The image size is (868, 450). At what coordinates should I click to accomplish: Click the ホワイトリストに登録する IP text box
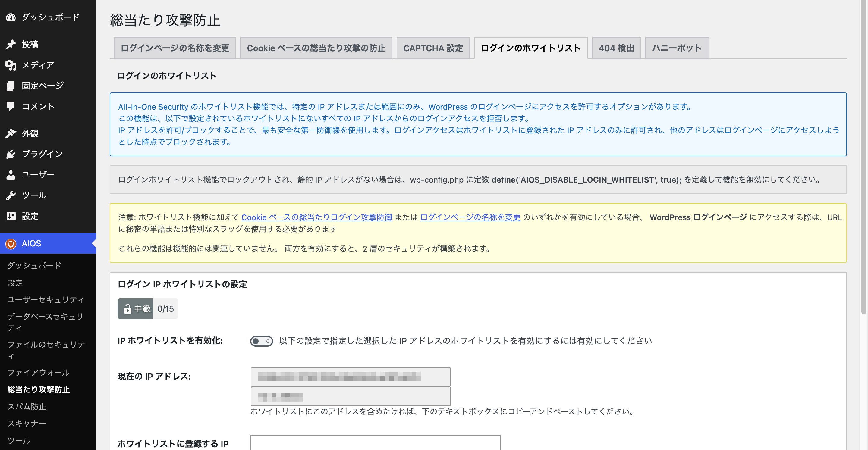coord(375,442)
